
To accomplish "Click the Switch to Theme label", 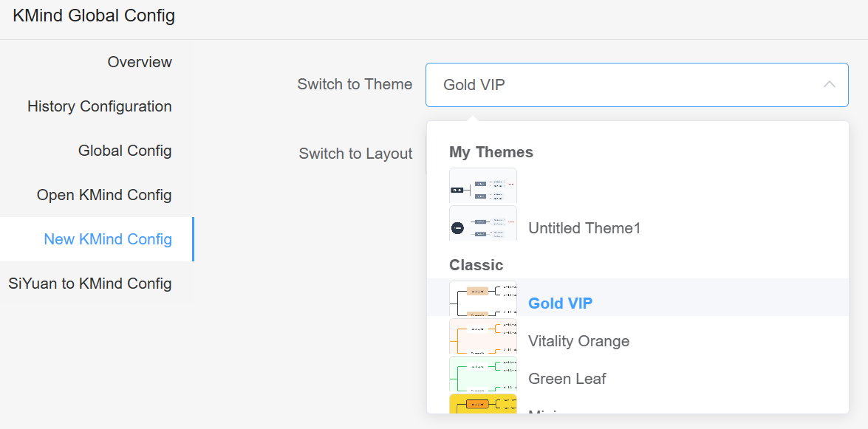I will click(x=355, y=84).
